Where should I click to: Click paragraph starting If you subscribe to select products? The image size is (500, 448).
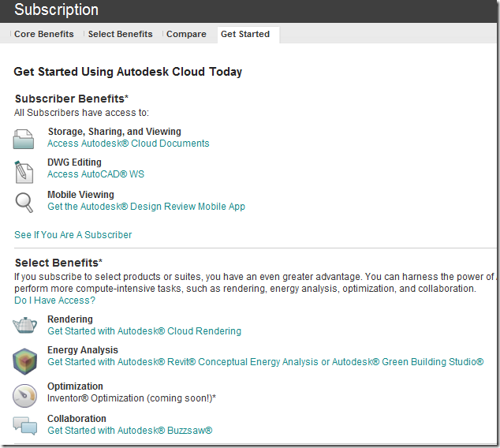click(255, 282)
